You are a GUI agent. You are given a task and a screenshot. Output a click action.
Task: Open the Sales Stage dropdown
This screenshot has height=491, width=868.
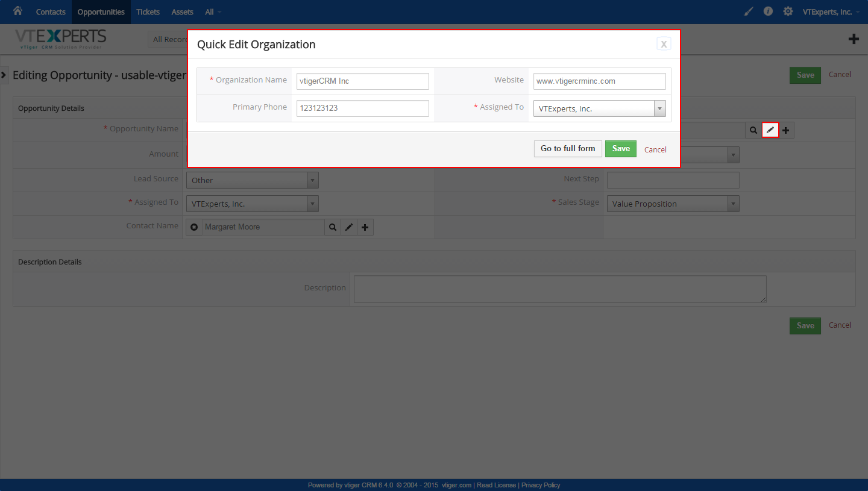(x=673, y=204)
